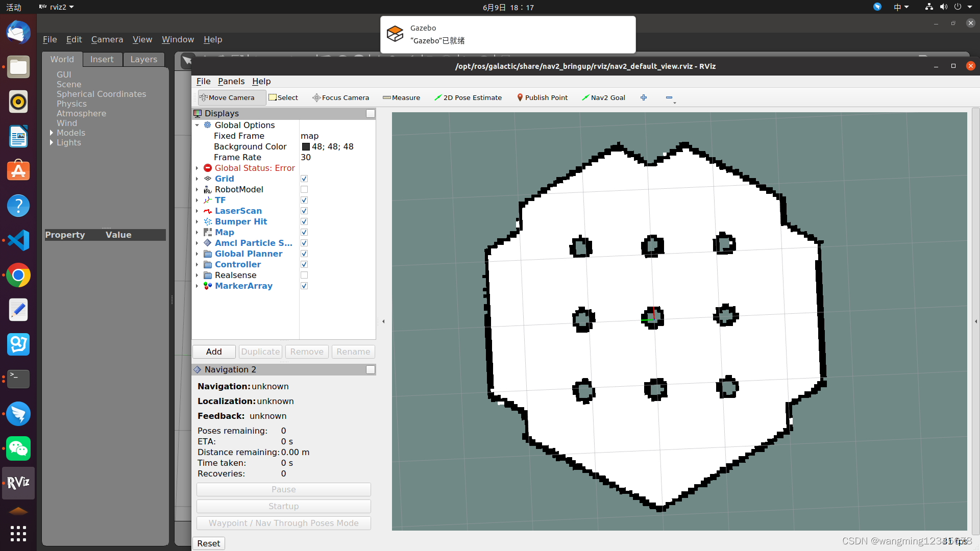Select the Publish Point tool
The width and height of the screenshot is (980, 551).
click(542, 97)
